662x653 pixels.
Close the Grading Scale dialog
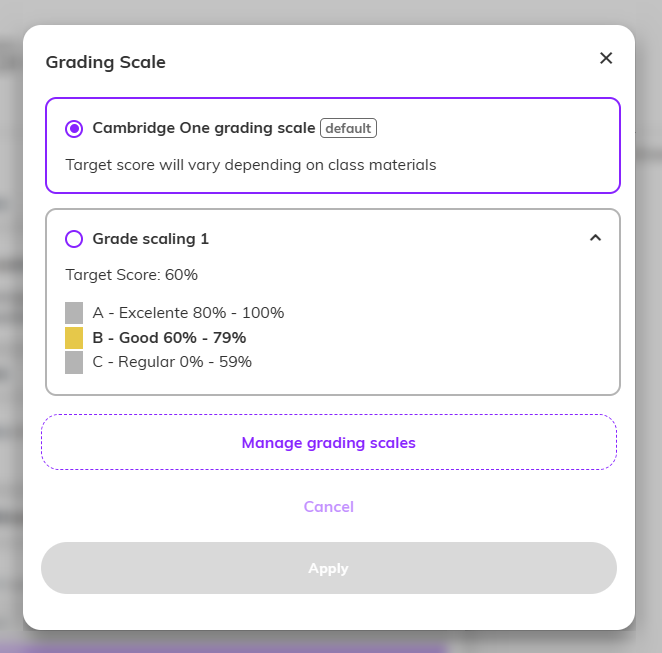click(x=605, y=58)
